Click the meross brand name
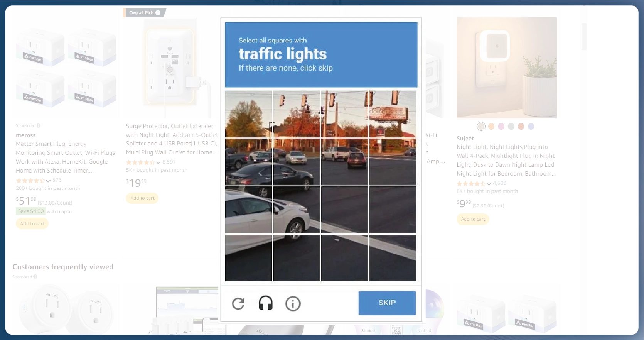The image size is (644, 340). pos(25,135)
